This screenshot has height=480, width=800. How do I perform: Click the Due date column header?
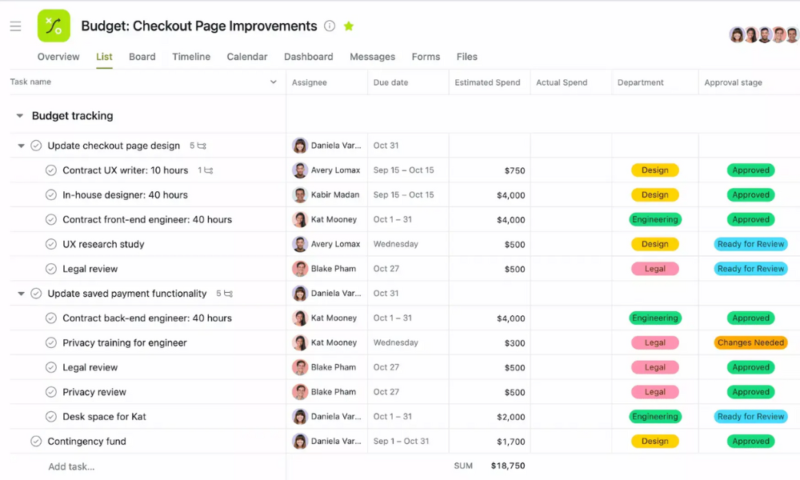pyautogui.click(x=390, y=82)
